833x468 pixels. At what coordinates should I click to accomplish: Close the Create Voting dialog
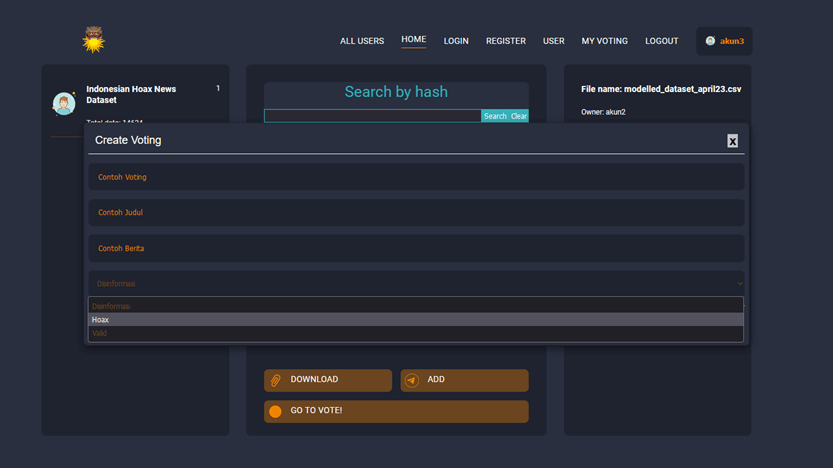point(732,141)
